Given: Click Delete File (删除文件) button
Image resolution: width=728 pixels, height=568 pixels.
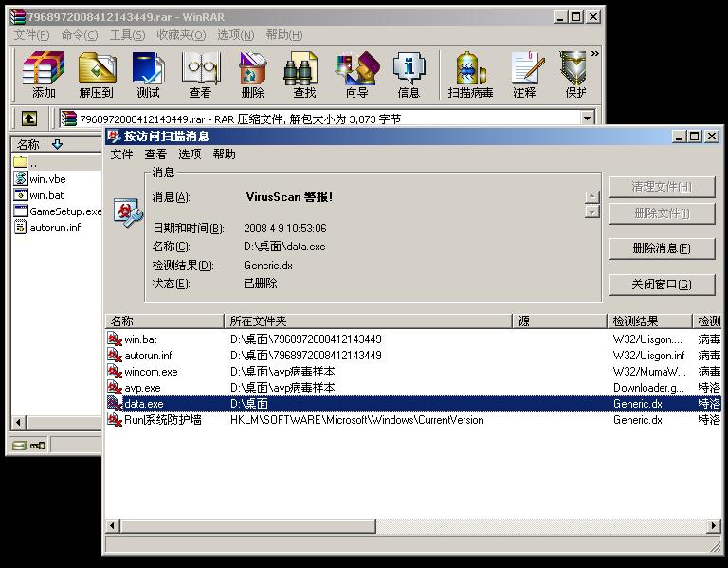Looking at the screenshot, I should pyautogui.click(x=661, y=213).
